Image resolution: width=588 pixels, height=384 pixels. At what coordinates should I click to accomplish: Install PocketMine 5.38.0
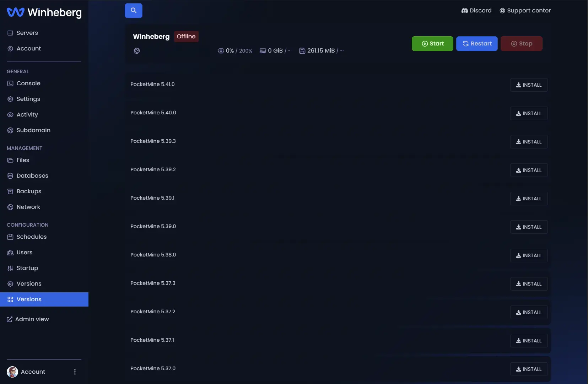click(x=529, y=255)
